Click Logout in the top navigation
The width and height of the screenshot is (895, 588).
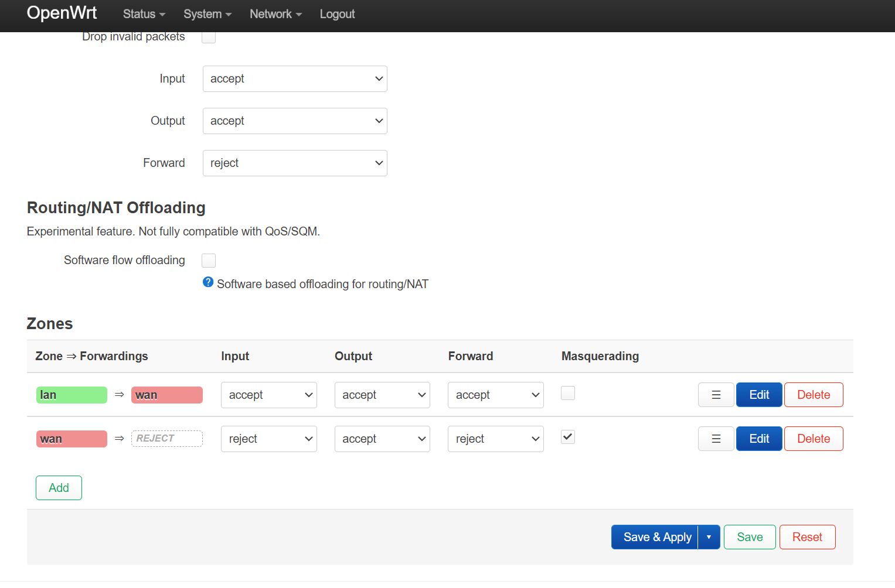pyautogui.click(x=337, y=14)
